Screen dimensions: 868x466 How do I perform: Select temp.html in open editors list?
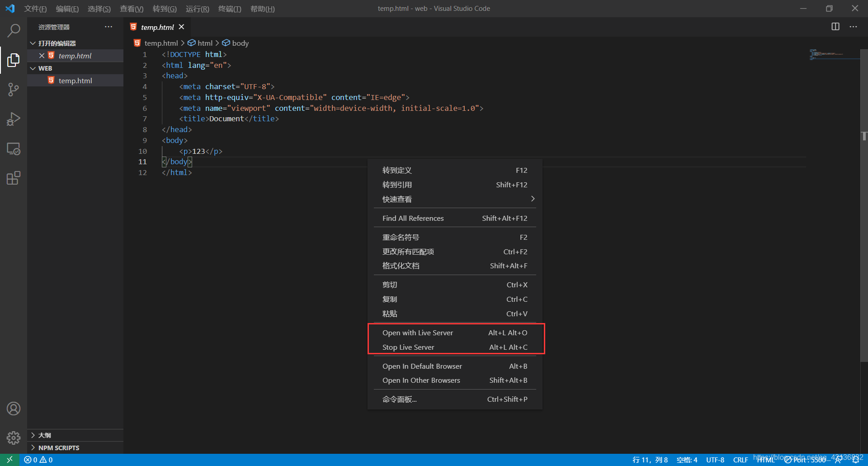coord(75,56)
